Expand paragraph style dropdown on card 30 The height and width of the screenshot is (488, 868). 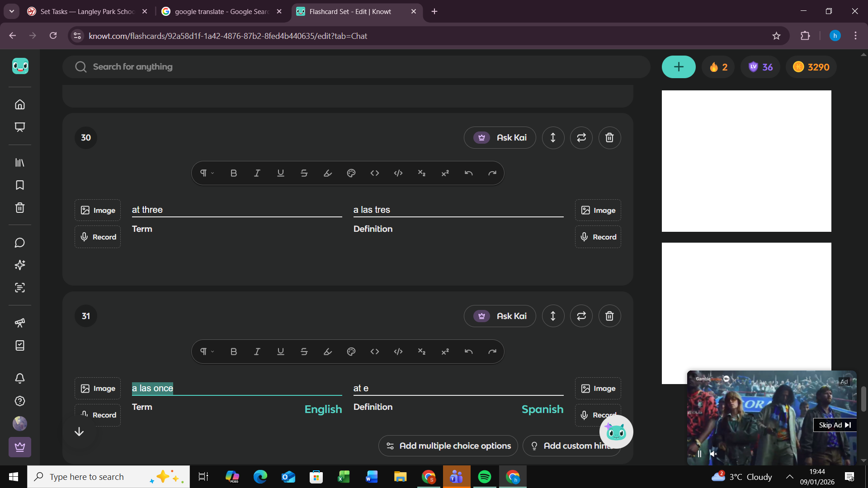207,173
